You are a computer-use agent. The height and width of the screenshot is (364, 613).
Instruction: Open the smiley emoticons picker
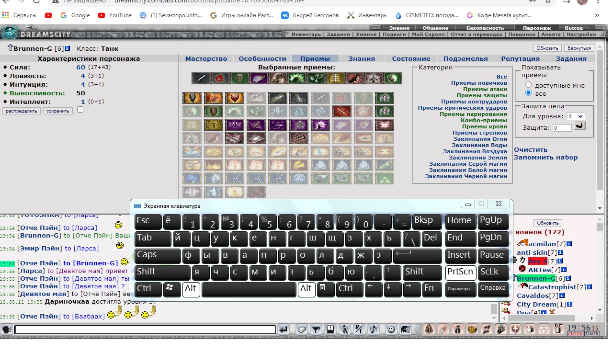391,330
